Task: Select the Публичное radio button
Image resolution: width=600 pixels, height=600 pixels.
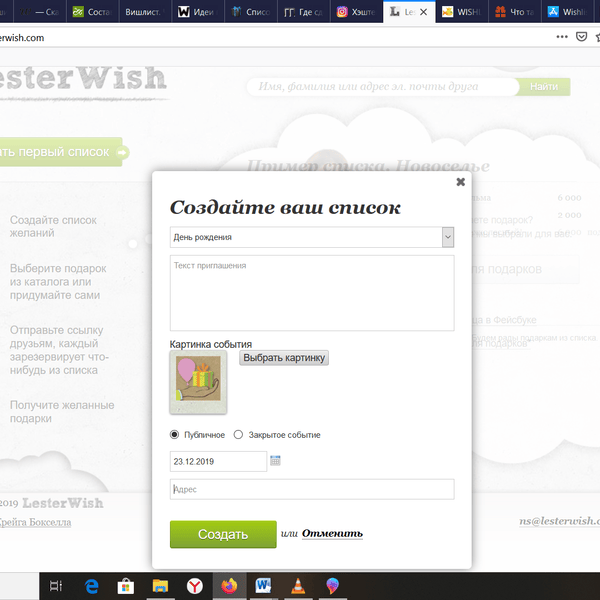Action: click(x=174, y=435)
